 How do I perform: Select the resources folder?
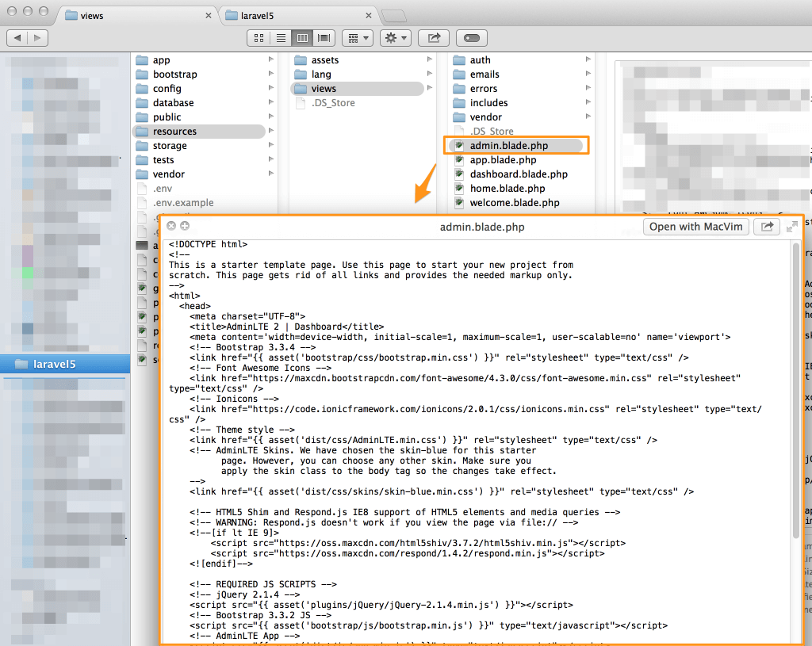click(x=199, y=132)
